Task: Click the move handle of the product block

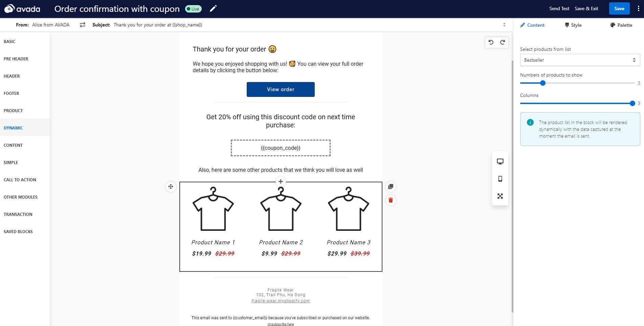Action: [x=171, y=187]
